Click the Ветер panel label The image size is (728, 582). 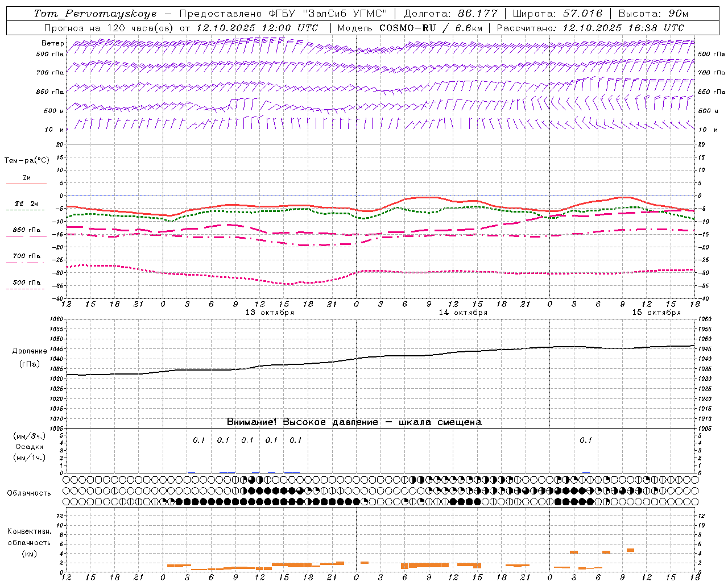[53, 43]
